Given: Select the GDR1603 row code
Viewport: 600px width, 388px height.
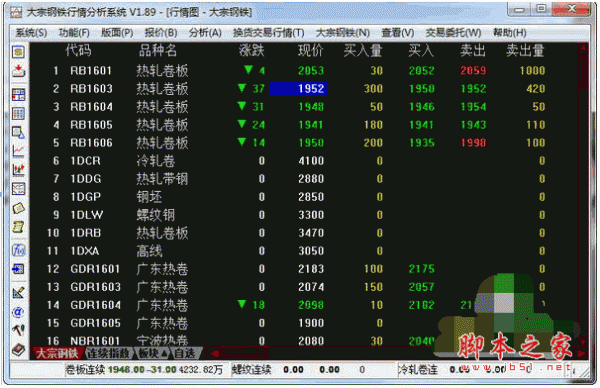Looking at the screenshot, I should pos(95,287).
